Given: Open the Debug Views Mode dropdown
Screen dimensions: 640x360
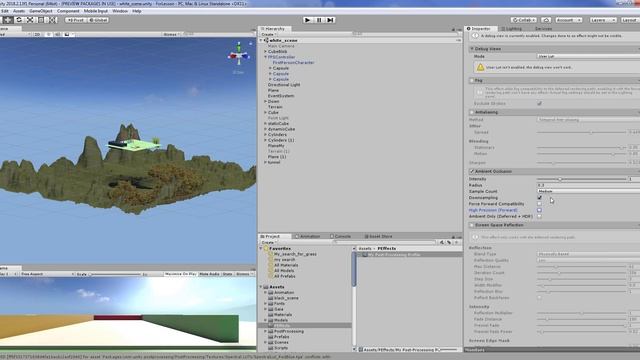Looking at the screenshot, I should tap(588, 56).
